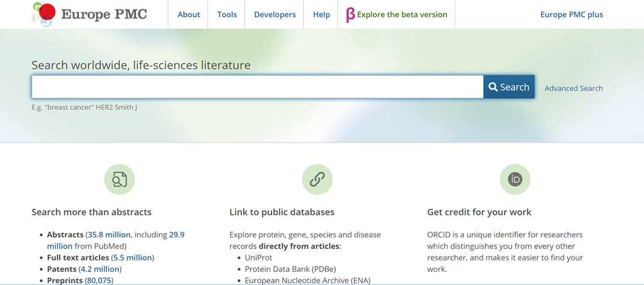
Task: Open the 4.2 million patents link
Action: pyautogui.click(x=100, y=270)
